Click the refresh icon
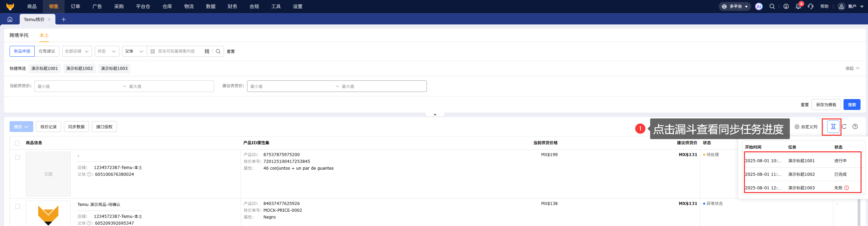The image size is (868, 226). click(844, 127)
